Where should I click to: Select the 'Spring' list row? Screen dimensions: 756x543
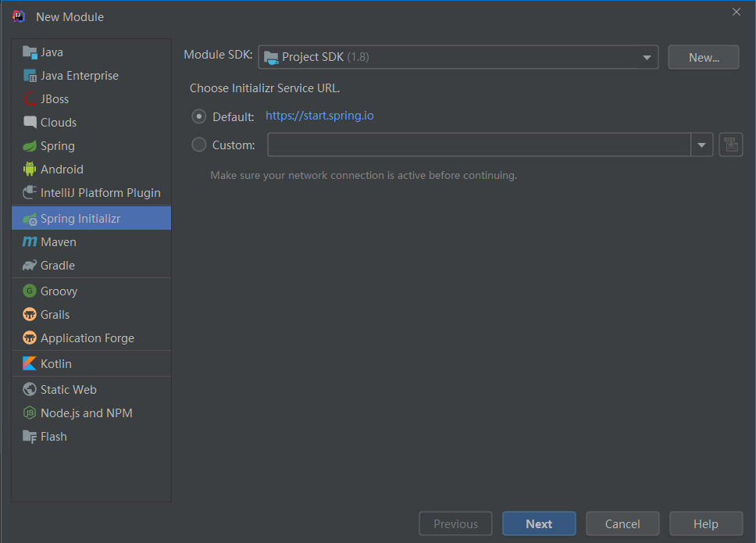coord(91,145)
